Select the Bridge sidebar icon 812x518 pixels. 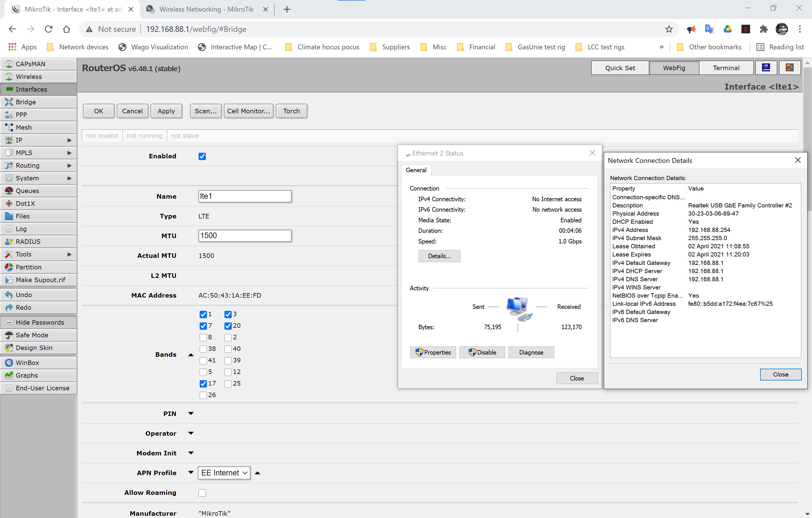9,102
